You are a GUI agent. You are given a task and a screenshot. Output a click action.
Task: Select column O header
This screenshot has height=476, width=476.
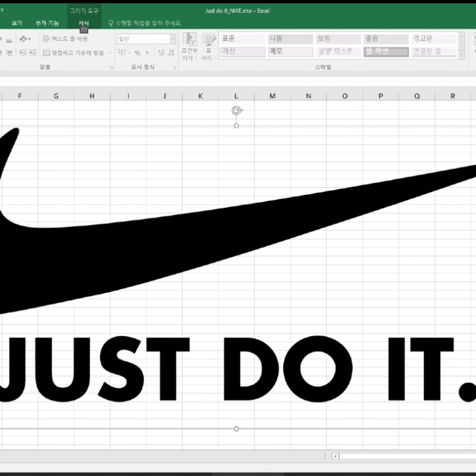(x=345, y=96)
